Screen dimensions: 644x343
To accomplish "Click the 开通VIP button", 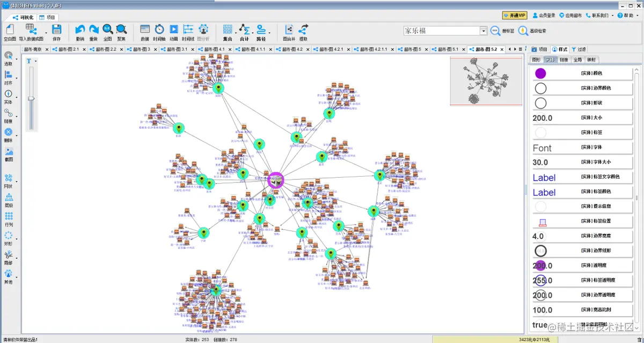I will tap(514, 16).
